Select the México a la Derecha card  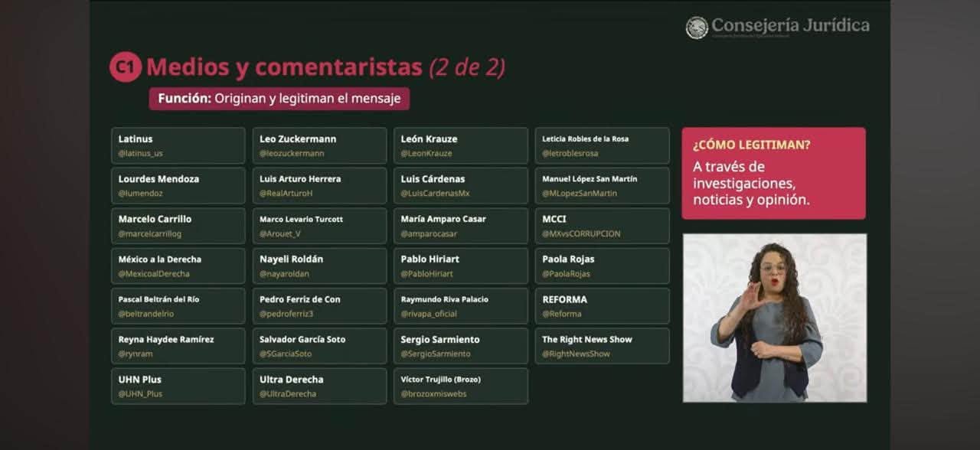point(178,266)
